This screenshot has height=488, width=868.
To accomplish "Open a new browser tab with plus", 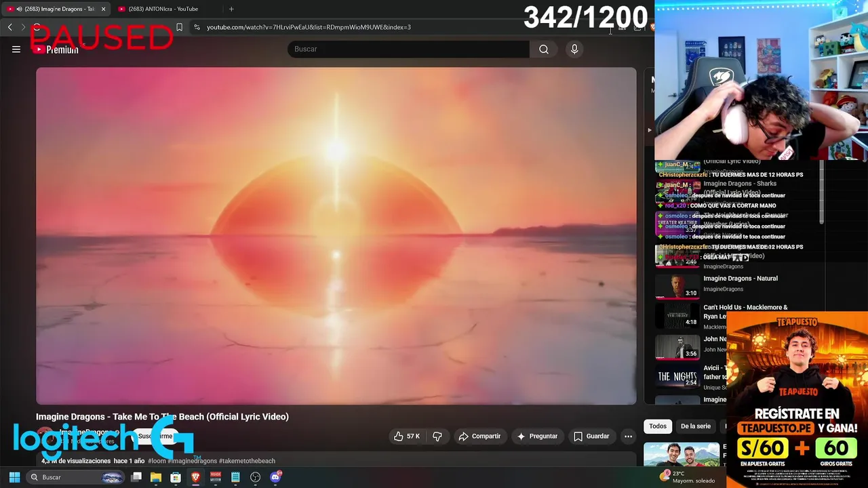I will (x=231, y=9).
